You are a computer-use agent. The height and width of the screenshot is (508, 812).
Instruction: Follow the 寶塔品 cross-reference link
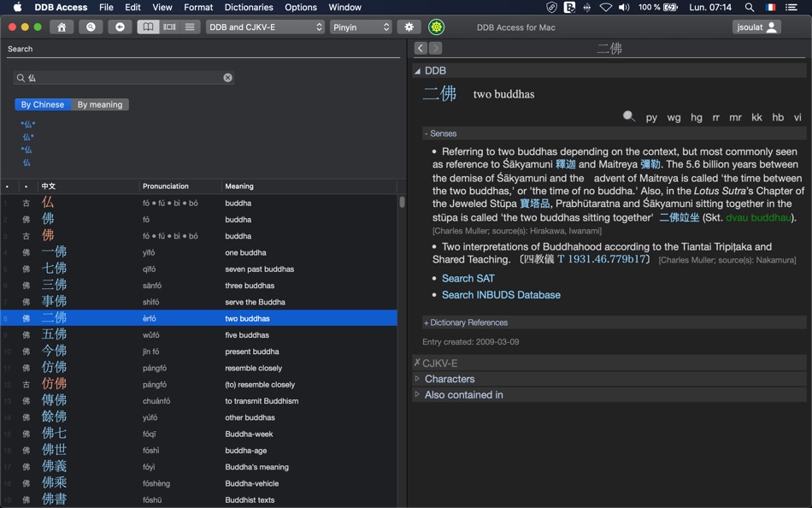point(535,204)
